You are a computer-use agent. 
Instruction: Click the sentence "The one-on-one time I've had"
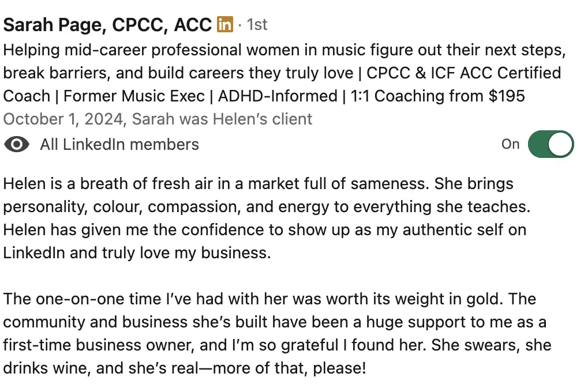pyautogui.click(x=253, y=299)
